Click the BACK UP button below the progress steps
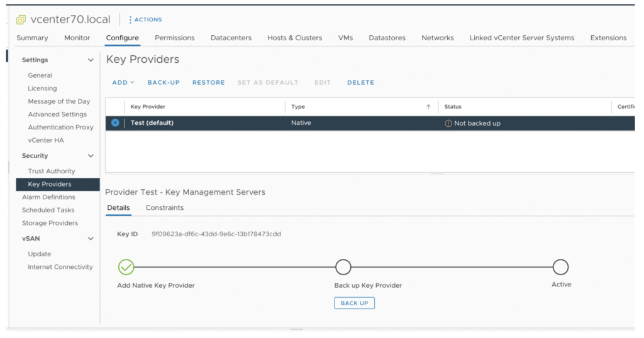 point(354,303)
